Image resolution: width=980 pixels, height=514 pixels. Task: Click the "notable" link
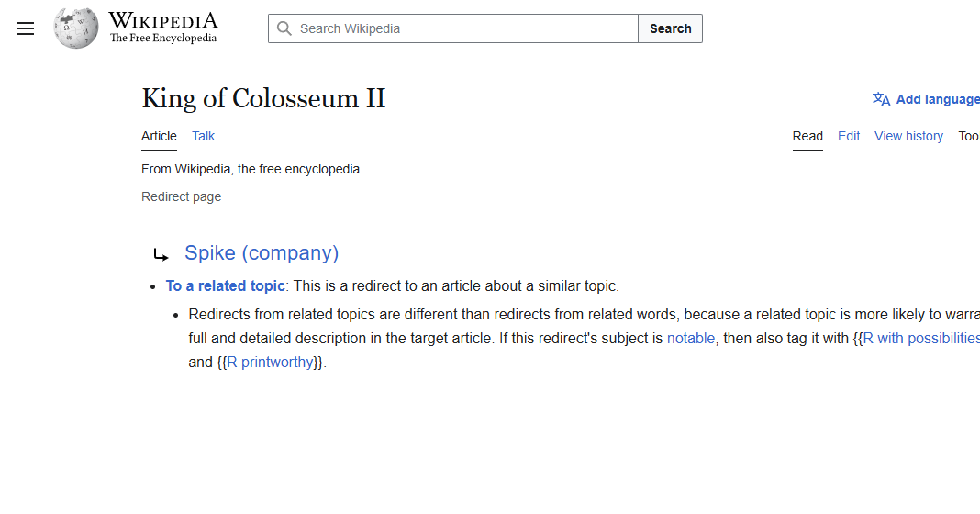[691, 338]
